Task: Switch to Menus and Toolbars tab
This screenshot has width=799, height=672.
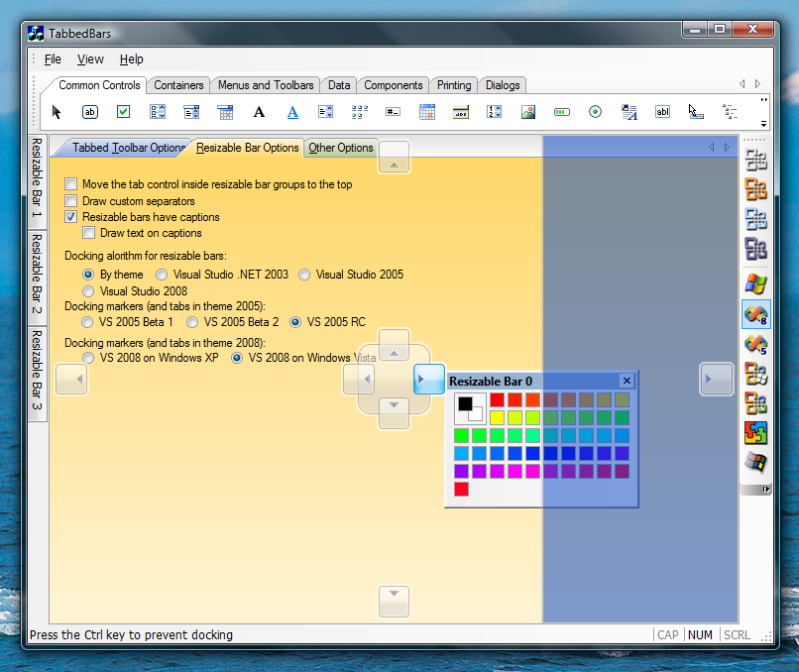Action: click(266, 85)
